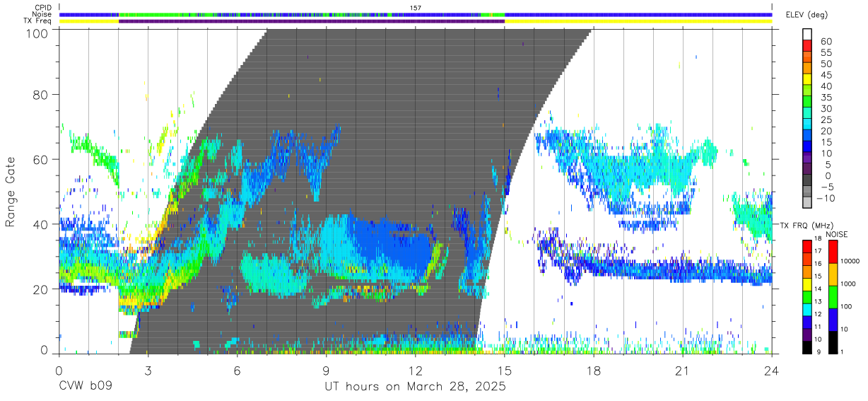Click the 18 label on the TX FRQ scale
Viewport: 868px width, 401px height.
(818, 238)
